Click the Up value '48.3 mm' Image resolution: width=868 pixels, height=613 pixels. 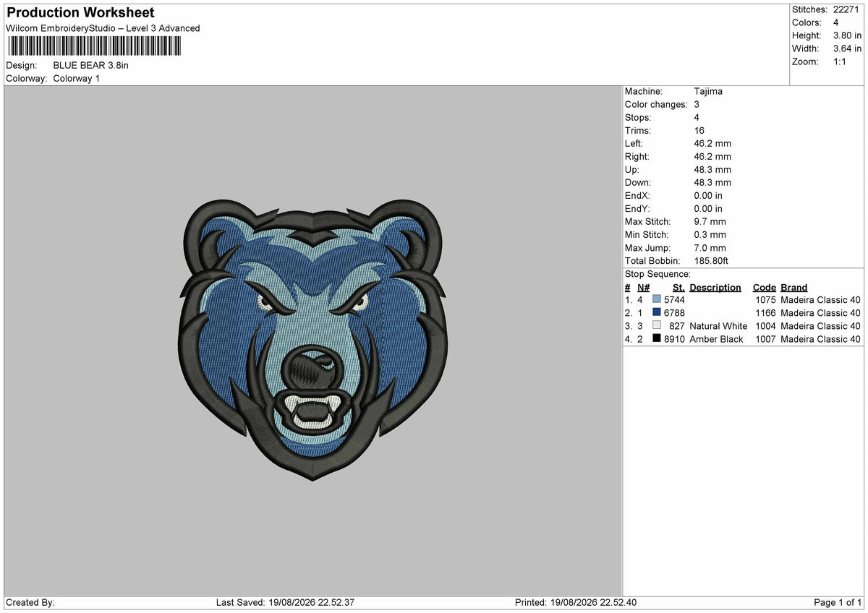coord(712,169)
